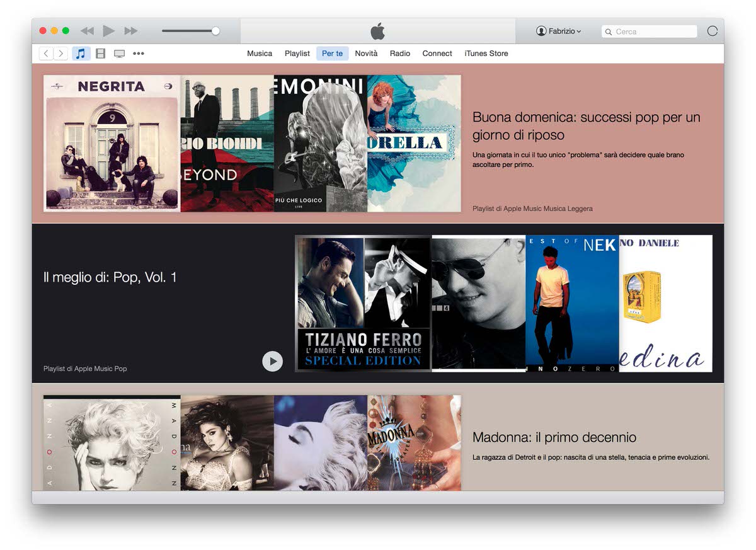Screen dimensions: 756x550
Task: Select the Per te tab
Action: (332, 54)
